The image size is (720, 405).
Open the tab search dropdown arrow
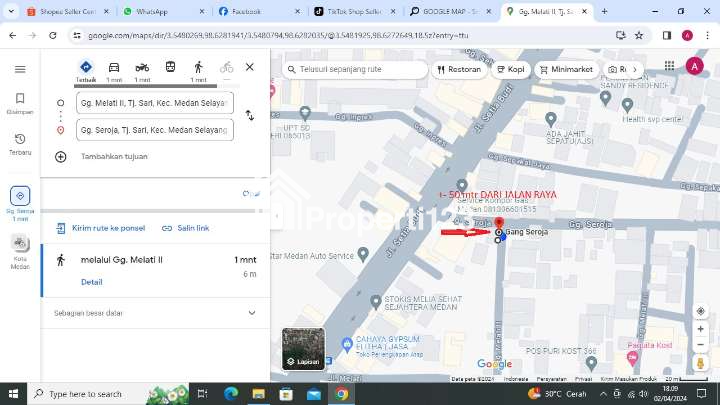[11, 11]
